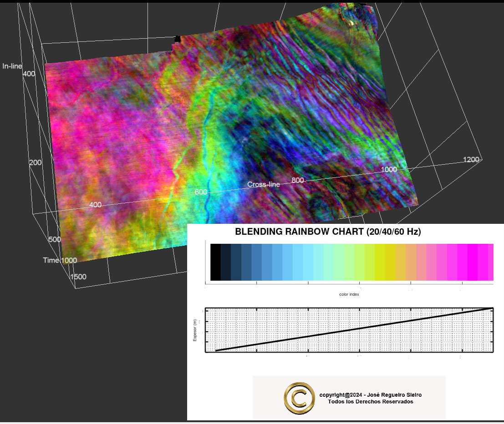The image size is (504, 424).
Task: Click the 'color index' axis label
Action: [349, 294]
